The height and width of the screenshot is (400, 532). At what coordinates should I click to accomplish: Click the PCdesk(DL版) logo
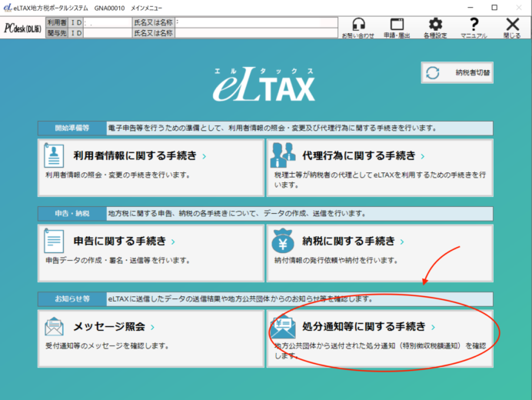pos(23,28)
